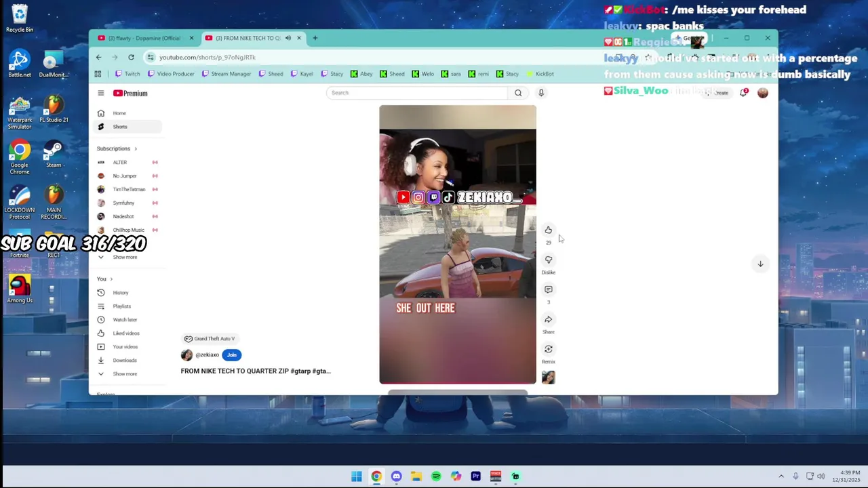
Task: Open the KickBot bookmark
Action: [540, 74]
